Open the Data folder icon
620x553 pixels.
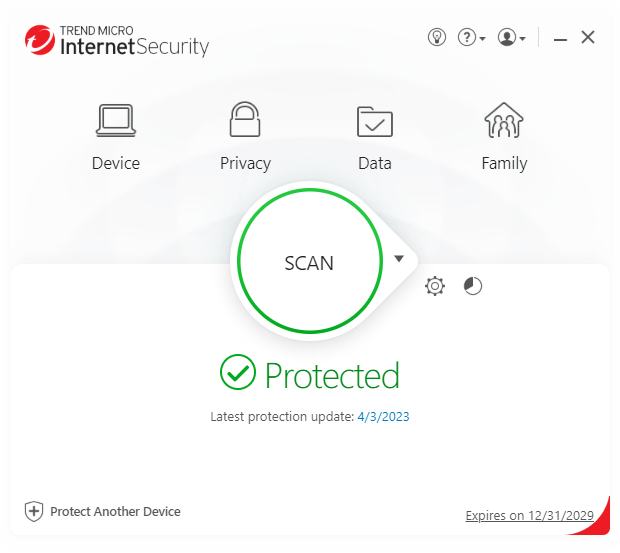point(375,121)
